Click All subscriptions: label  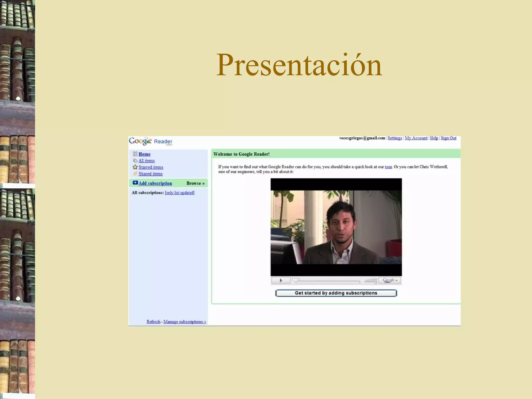pos(148,192)
